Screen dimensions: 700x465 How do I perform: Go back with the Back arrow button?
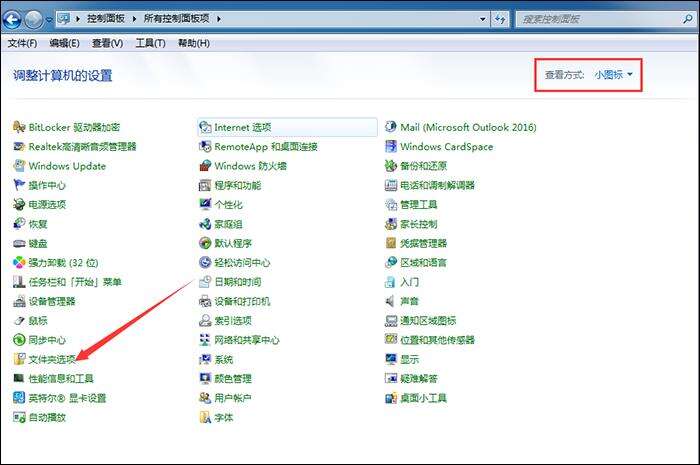(12, 19)
